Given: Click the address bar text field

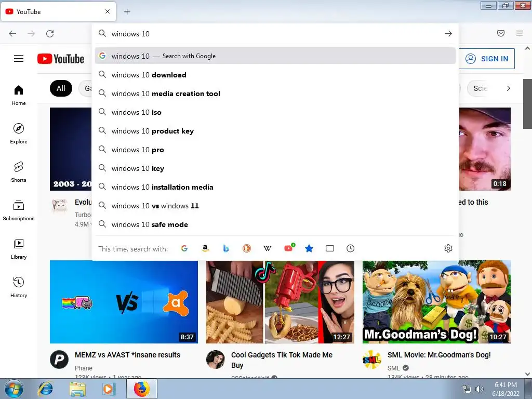Looking at the screenshot, I should click(x=275, y=34).
